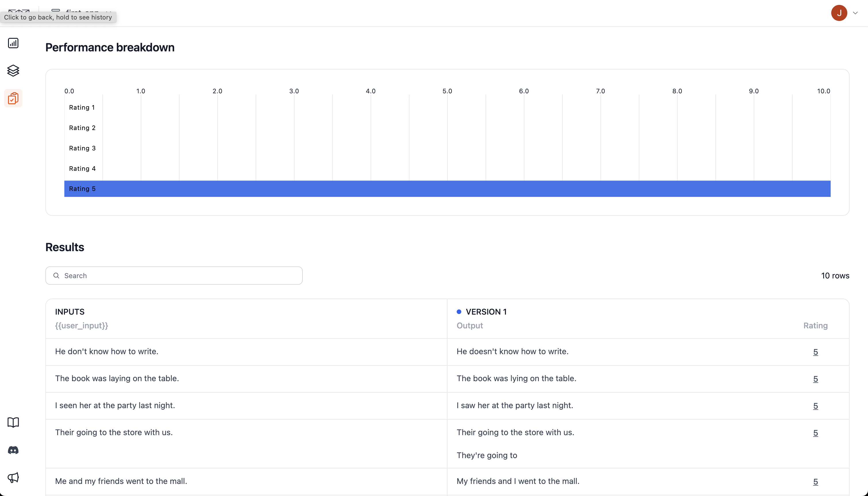Expand the account menu chevron beside avatar
This screenshot has height=496, width=868.
coord(855,13)
